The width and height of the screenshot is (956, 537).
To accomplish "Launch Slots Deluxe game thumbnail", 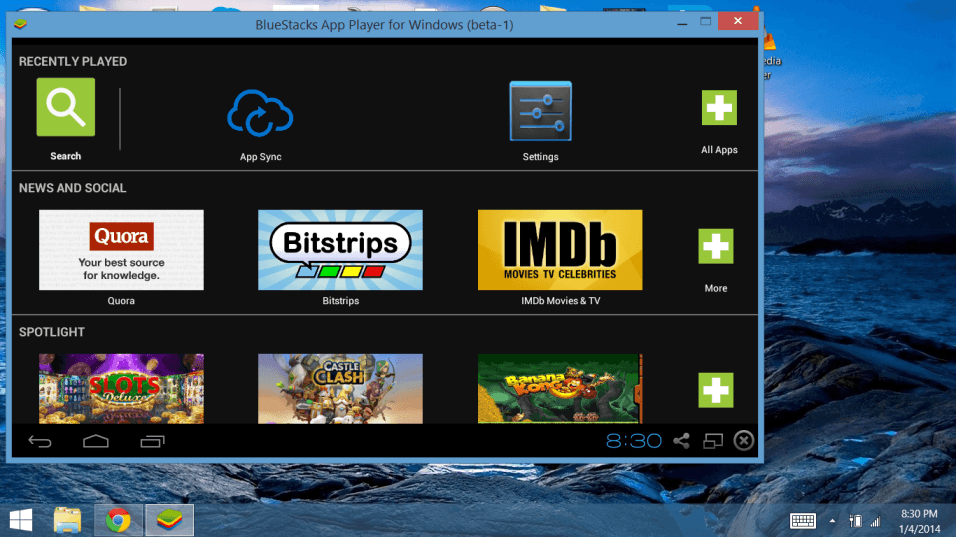I will click(x=121, y=389).
